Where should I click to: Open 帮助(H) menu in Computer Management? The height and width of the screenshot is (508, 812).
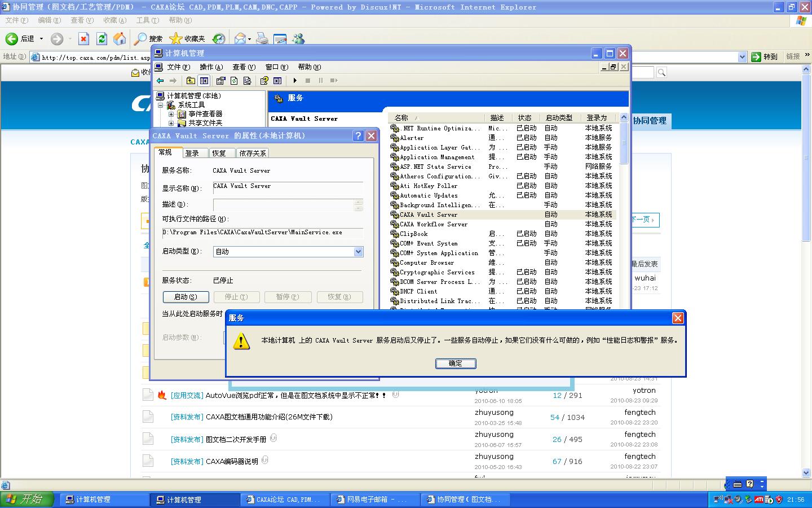310,67
